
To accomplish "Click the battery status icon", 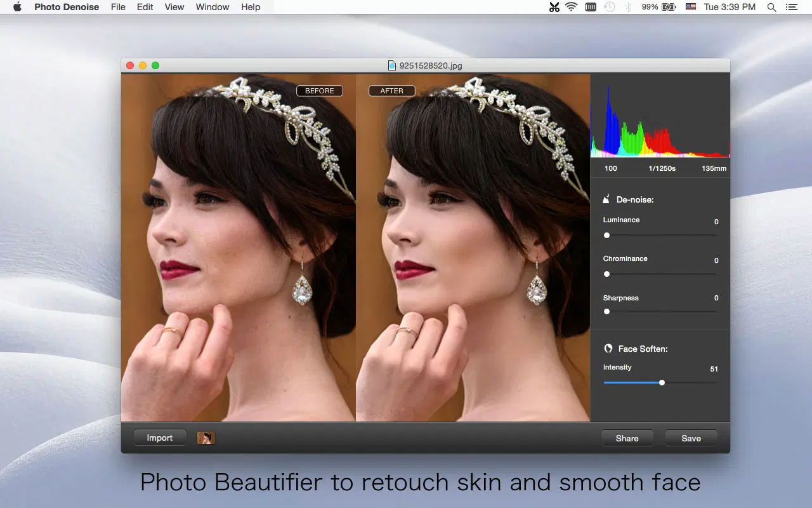I will pos(669,7).
